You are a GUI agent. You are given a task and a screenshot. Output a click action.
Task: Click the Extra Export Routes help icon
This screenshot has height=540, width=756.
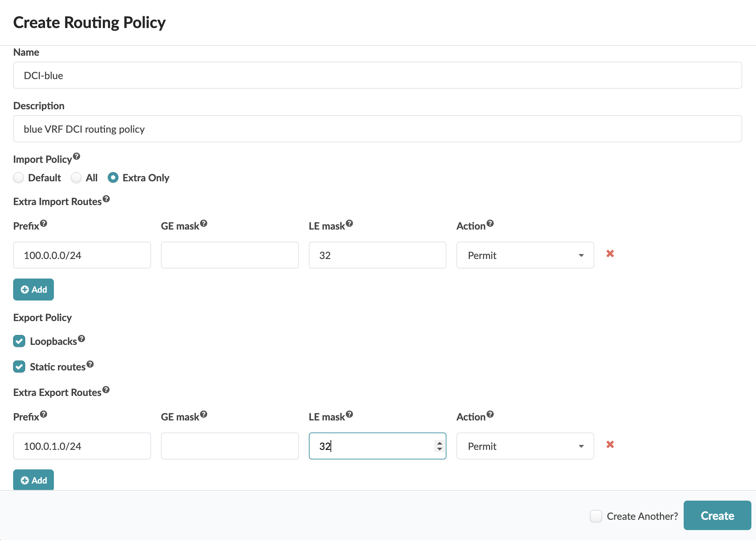pos(106,390)
